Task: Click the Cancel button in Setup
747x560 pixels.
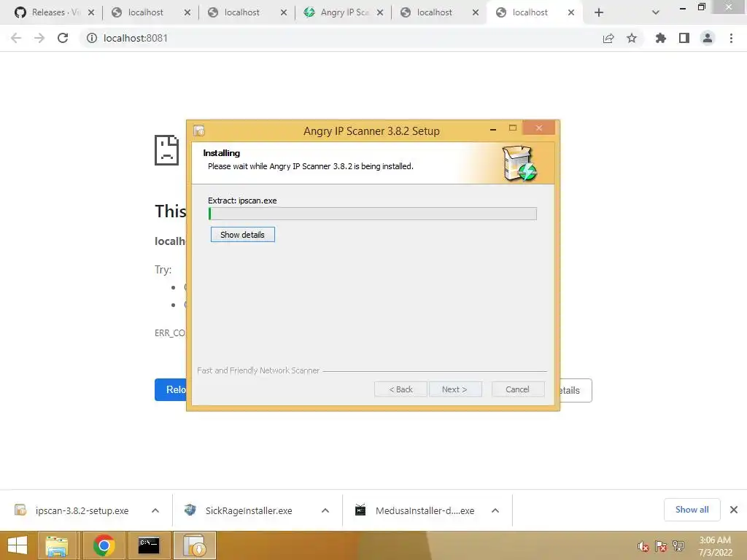Action: coord(517,389)
